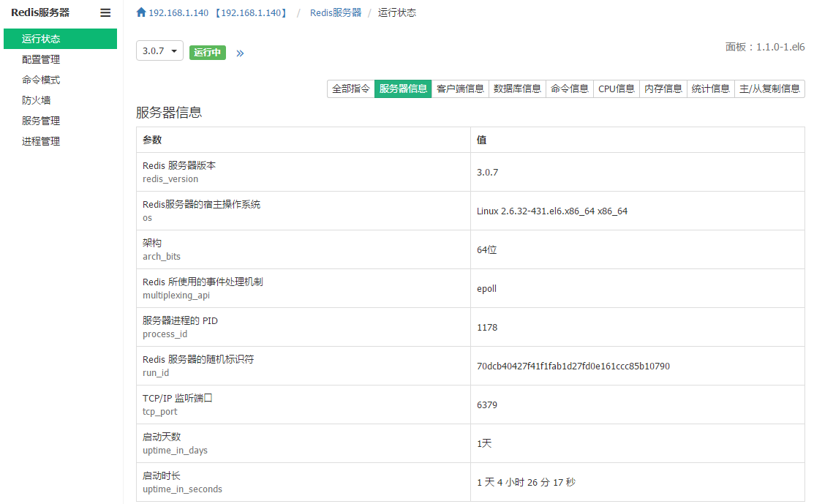Click the redis_version value 3.0.7 cell
This screenshot has height=504, width=814.
click(638, 172)
